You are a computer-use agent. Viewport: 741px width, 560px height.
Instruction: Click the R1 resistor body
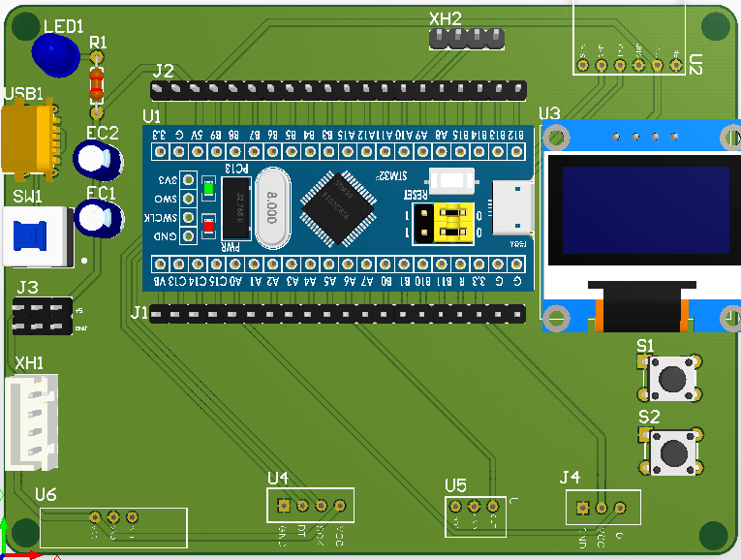97,84
